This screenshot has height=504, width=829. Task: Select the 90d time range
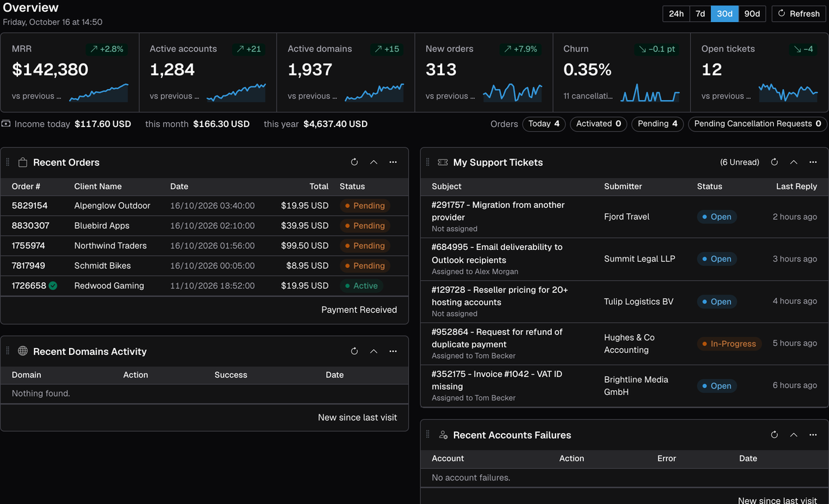click(752, 14)
